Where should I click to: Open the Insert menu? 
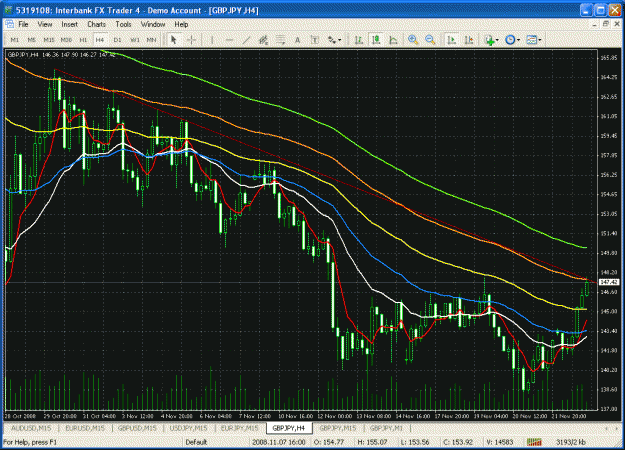[69, 24]
